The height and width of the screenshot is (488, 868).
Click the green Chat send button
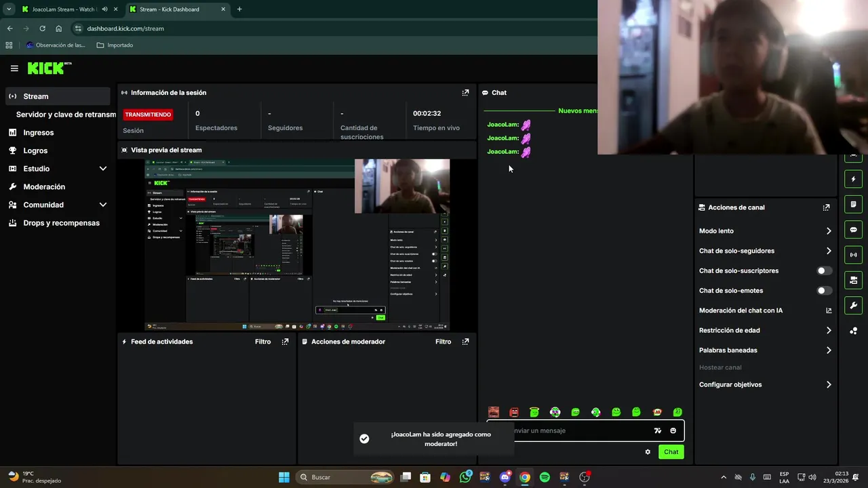point(671,452)
